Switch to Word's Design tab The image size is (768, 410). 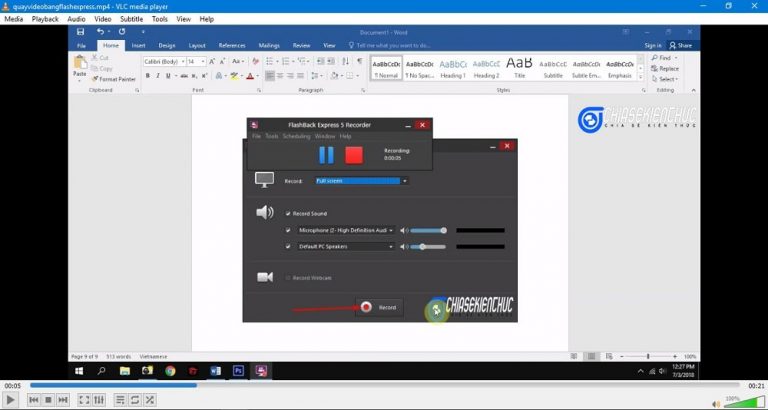167,46
